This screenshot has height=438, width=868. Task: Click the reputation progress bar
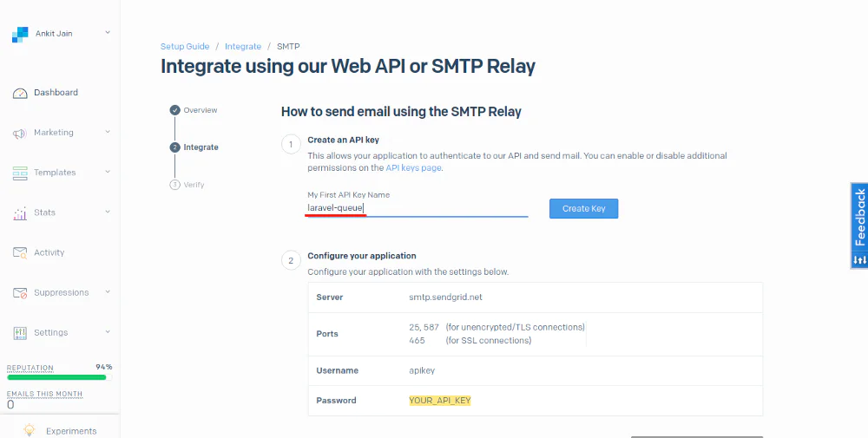[x=56, y=377]
